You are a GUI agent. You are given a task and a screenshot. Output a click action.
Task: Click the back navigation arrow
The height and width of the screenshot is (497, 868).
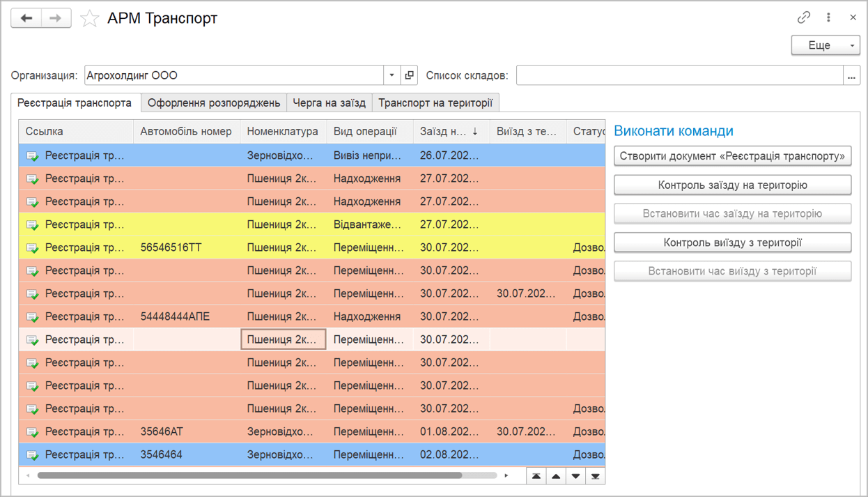[x=26, y=19]
